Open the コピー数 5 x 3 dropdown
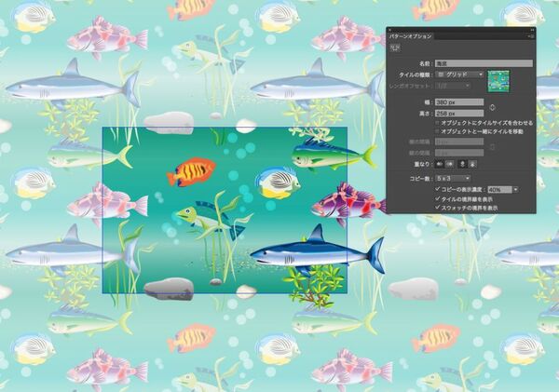 point(453,178)
